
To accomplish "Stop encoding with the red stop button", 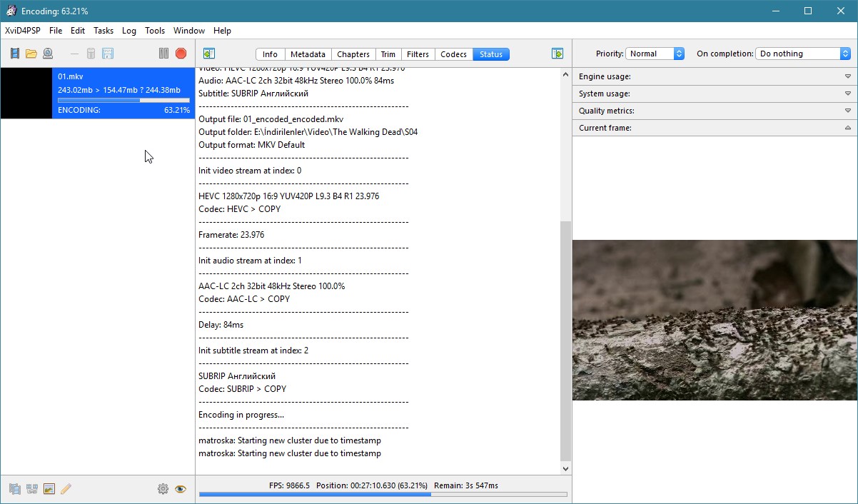I will coord(181,54).
